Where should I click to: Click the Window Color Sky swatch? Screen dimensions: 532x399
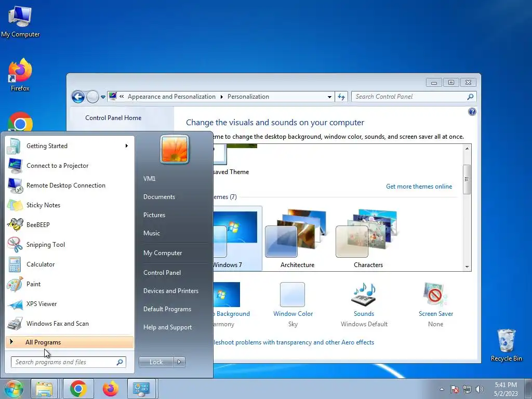point(292,295)
